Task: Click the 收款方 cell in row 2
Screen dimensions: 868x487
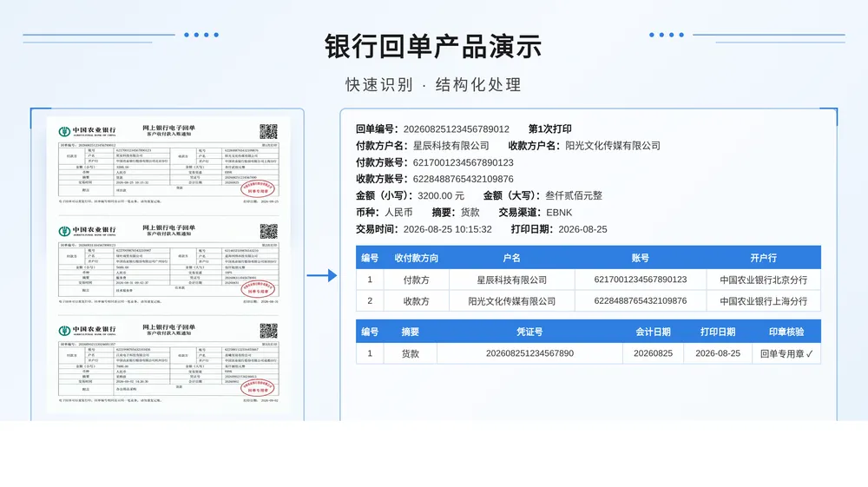Action: (417, 301)
